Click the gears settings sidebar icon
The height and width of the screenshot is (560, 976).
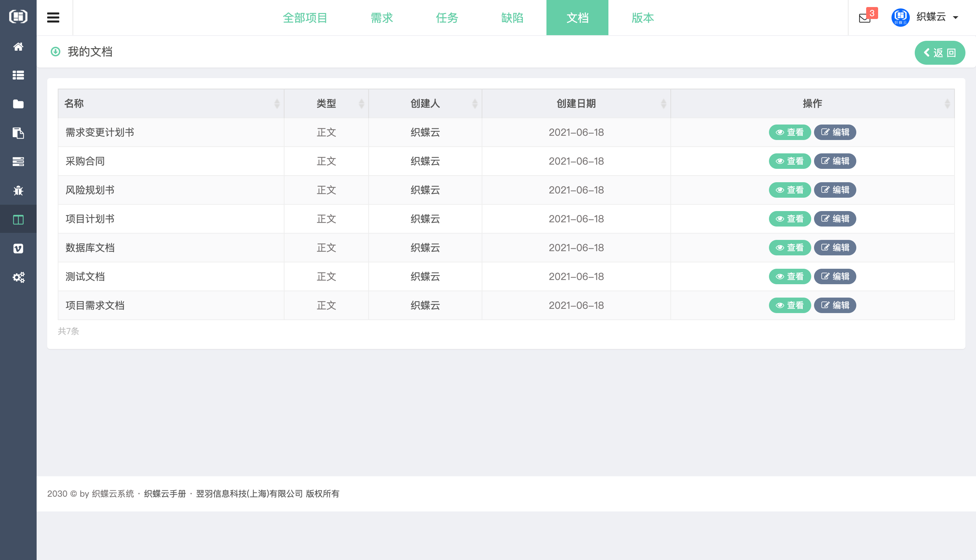pos(18,277)
